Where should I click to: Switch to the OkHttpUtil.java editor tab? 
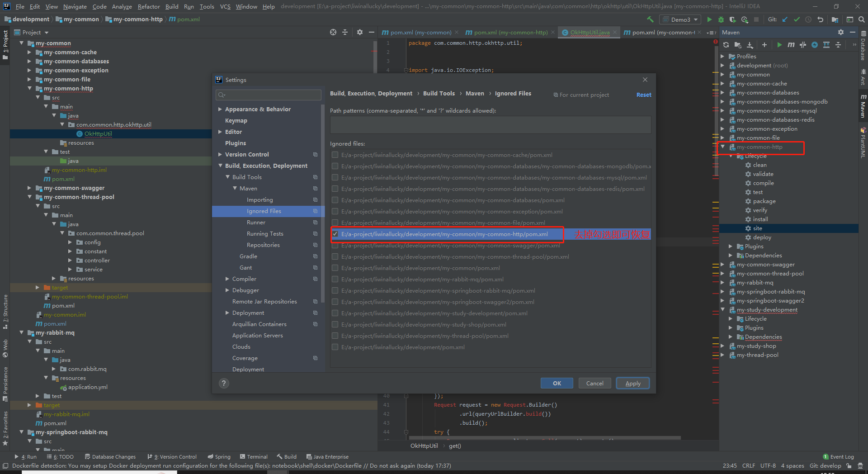point(589,32)
